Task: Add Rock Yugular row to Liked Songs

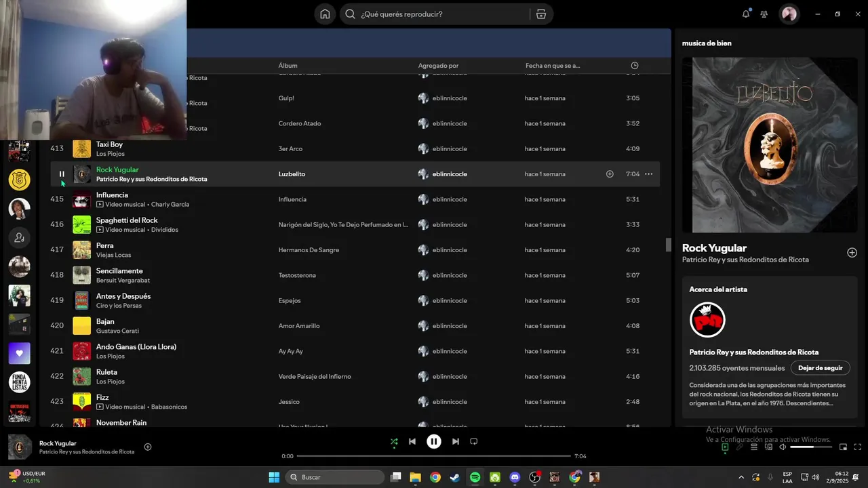Action: coord(610,174)
